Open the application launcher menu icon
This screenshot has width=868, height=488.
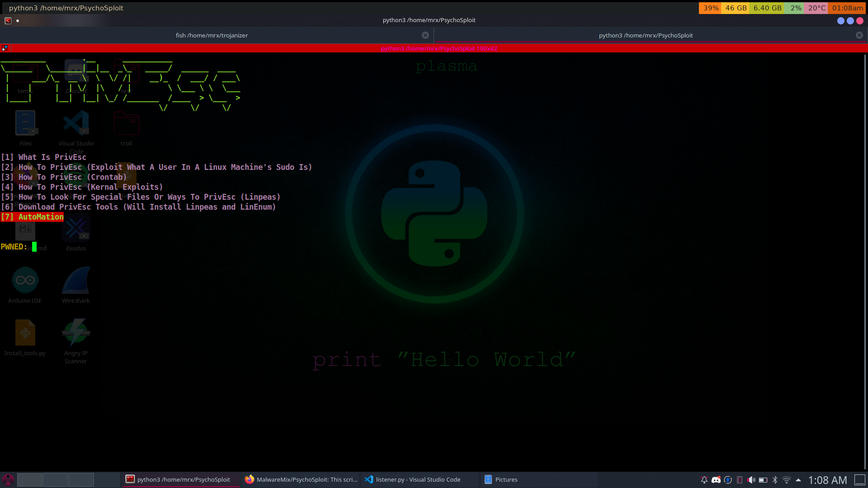click(x=8, y=479)
